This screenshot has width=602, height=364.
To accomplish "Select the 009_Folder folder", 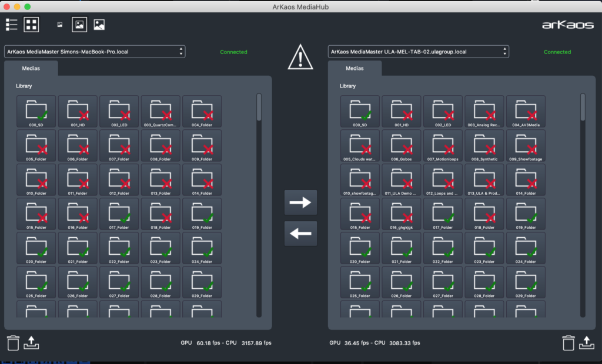I will tap(202, 146).
